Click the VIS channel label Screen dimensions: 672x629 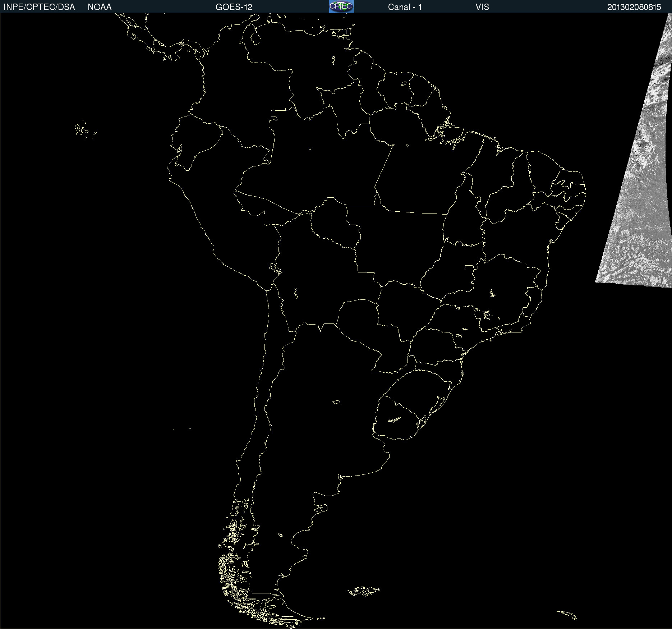coord(482,7)
